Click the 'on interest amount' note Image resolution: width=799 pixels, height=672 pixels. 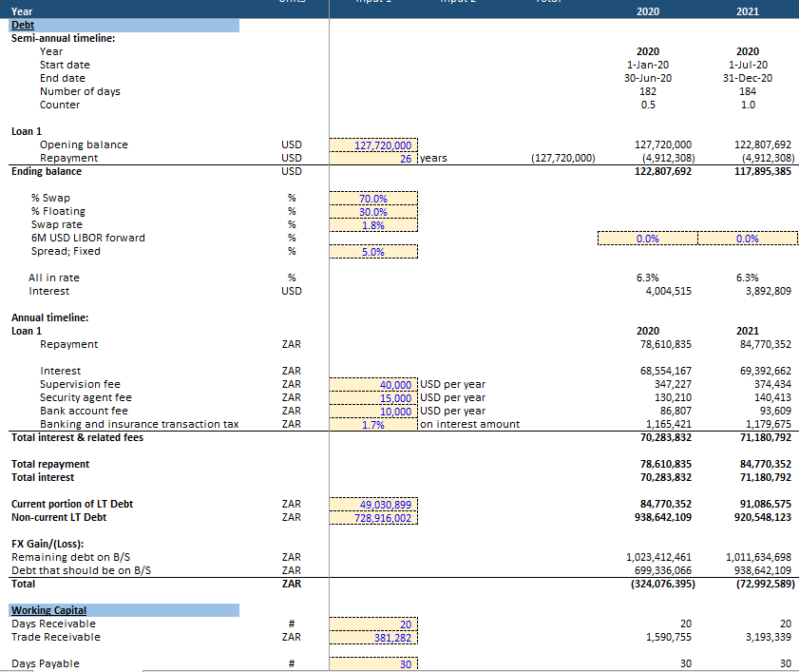click(470, 424)
